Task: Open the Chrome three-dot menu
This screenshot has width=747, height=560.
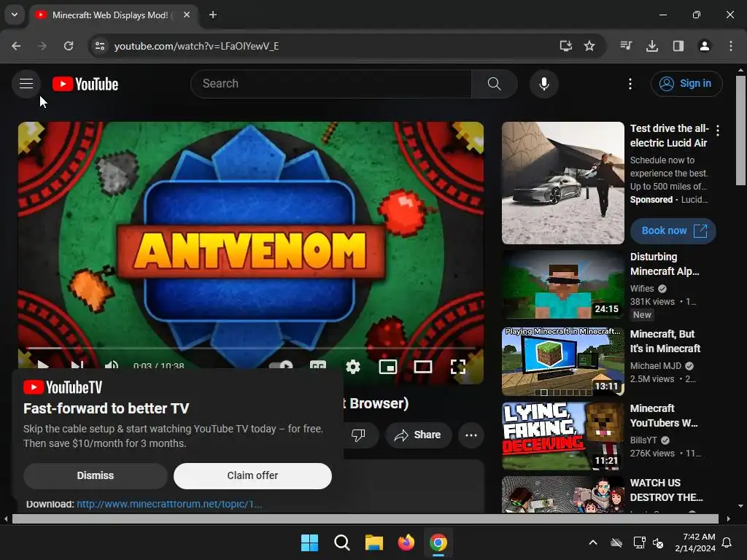Action: click(730, 46)
